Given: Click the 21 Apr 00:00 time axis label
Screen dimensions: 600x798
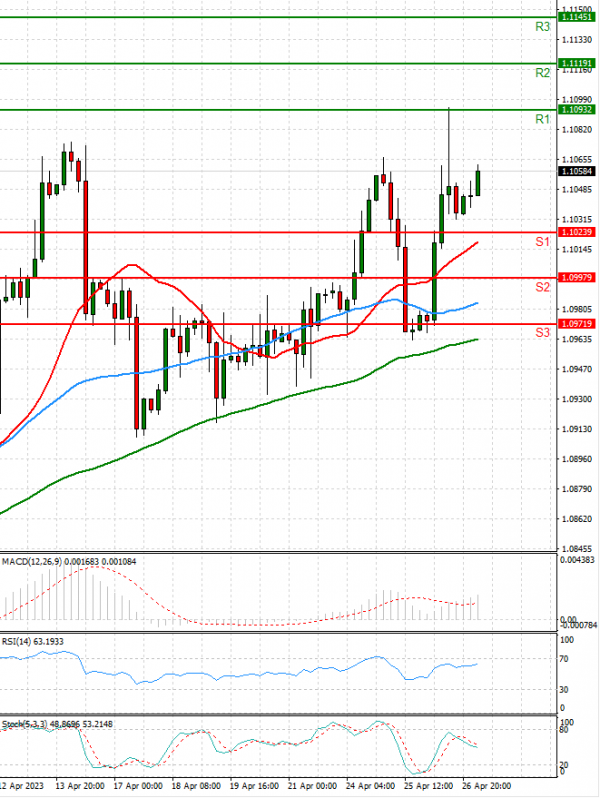Looking at the screenshot, I should click(312, 786).
